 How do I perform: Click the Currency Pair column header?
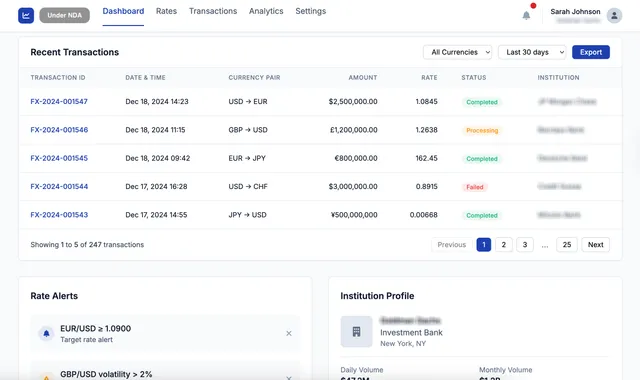[x=254, y=78]
